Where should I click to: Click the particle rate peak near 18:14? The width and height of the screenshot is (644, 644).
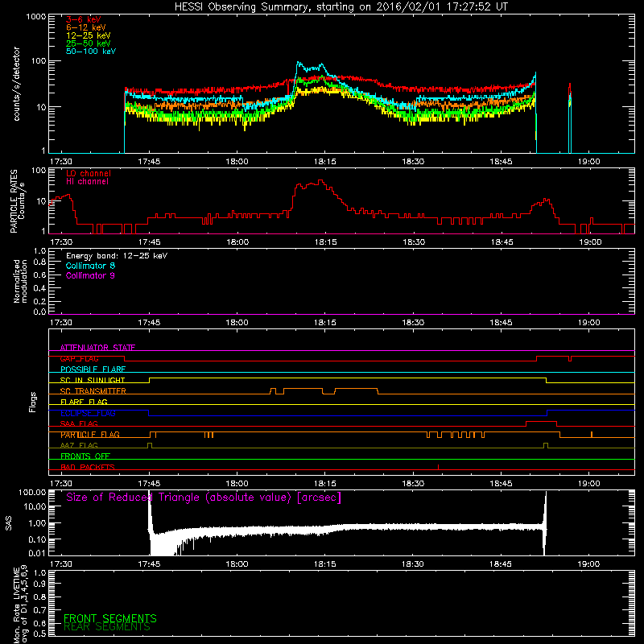[320, 181]
